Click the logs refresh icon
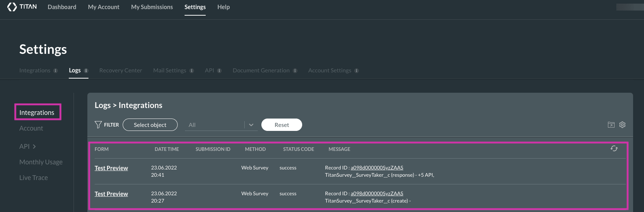Screen dimensions: 644x212 click(614, 148)
